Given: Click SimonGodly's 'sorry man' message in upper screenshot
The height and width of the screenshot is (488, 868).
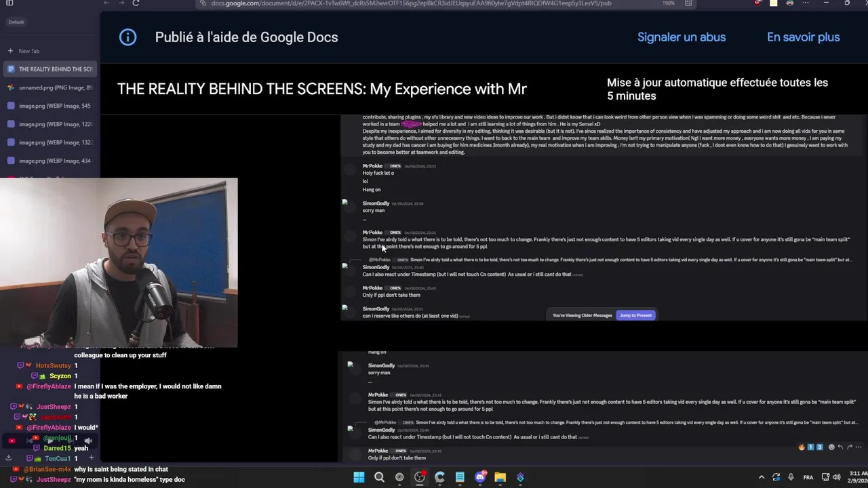Looking at the screenshot, I should click(x=374, y=210).
